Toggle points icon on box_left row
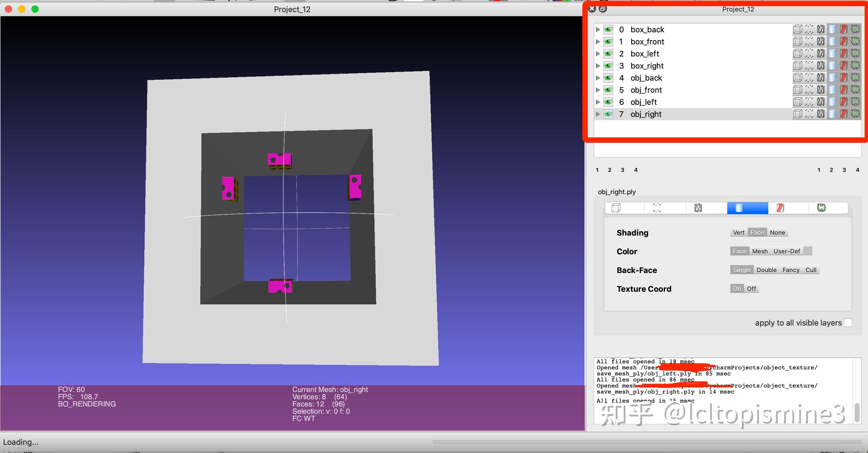This screenshot has width=868, height=453. [x=809, y=53]
